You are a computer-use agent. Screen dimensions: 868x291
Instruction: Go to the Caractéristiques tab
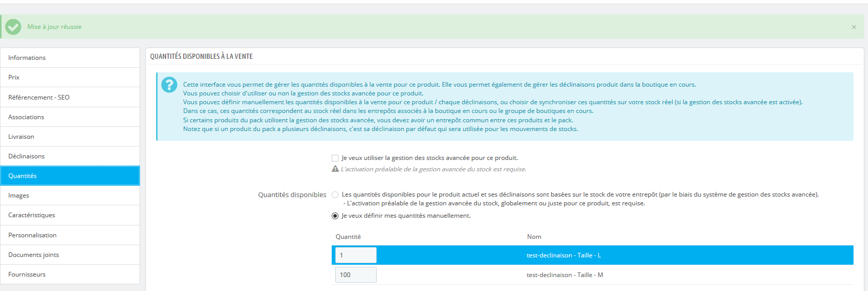(x=70, y=215)
